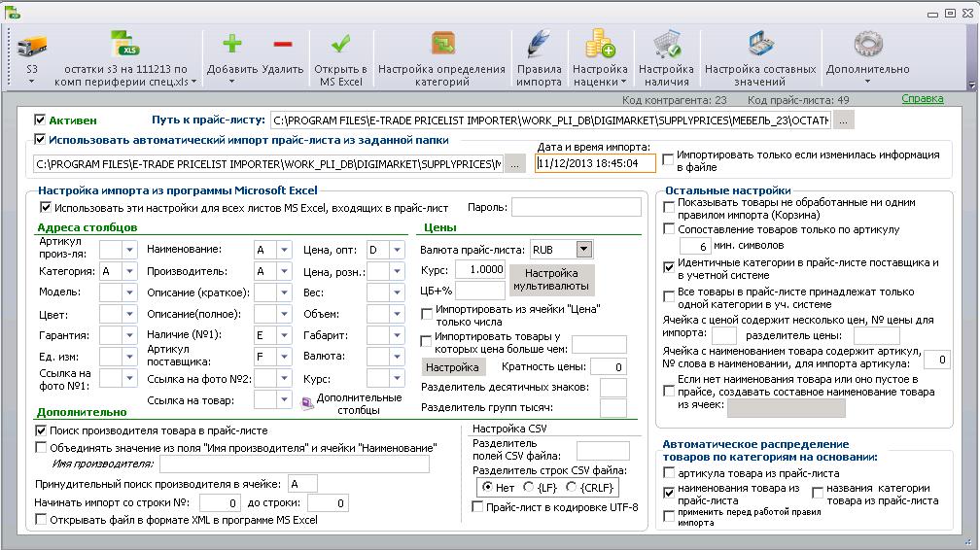Open price list in MS Excel checkmark icon
The height and width of the screenshot is (550, 980).
point(340,44)
